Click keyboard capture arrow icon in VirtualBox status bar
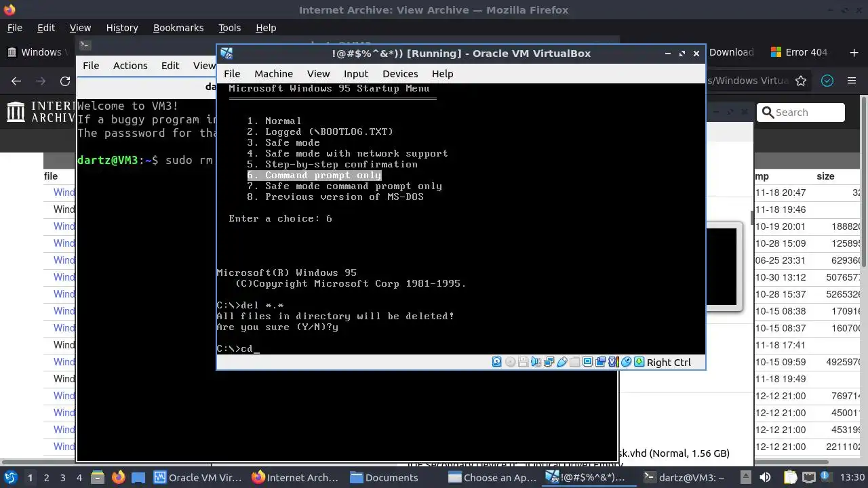 click(x=639, y=362)
